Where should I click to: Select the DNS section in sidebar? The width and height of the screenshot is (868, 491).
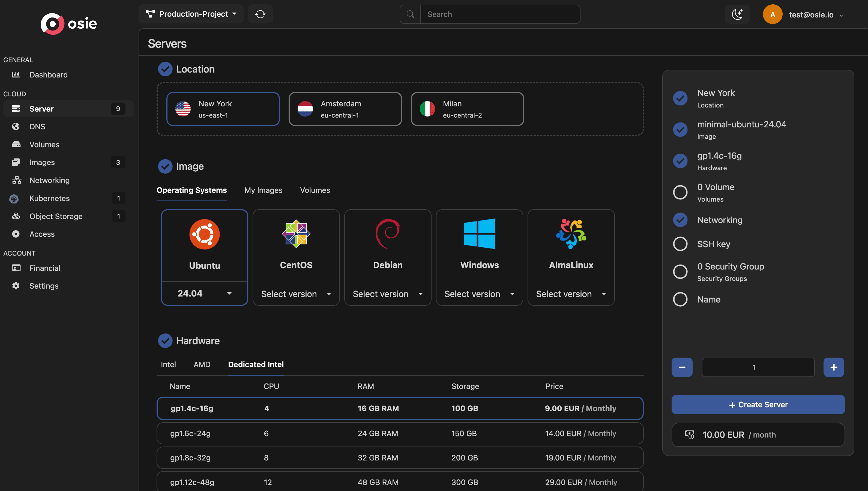[x=37, y=127]
